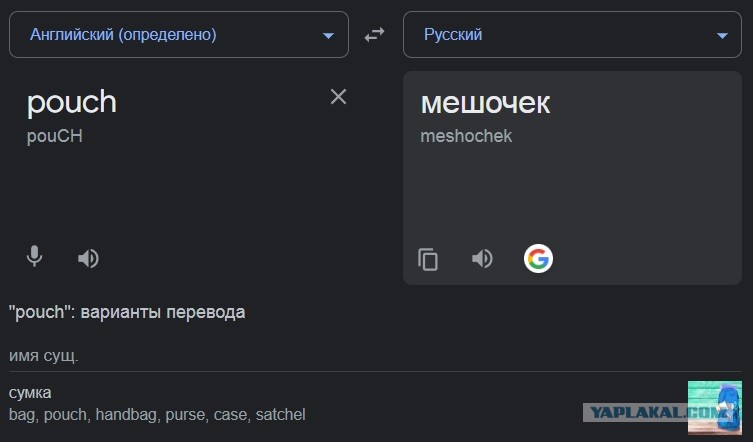Select the Английский (определено) language box
The image size is (753, 442).
[x=179, y=35]
